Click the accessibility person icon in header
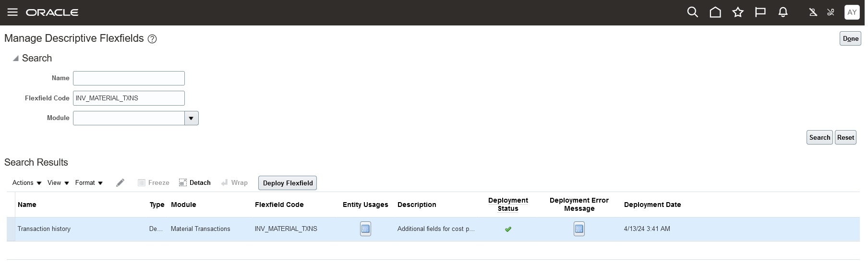Image resolution: width=868 pixels, height=266 pixels. pyautogui.click(x=813, y=12)
